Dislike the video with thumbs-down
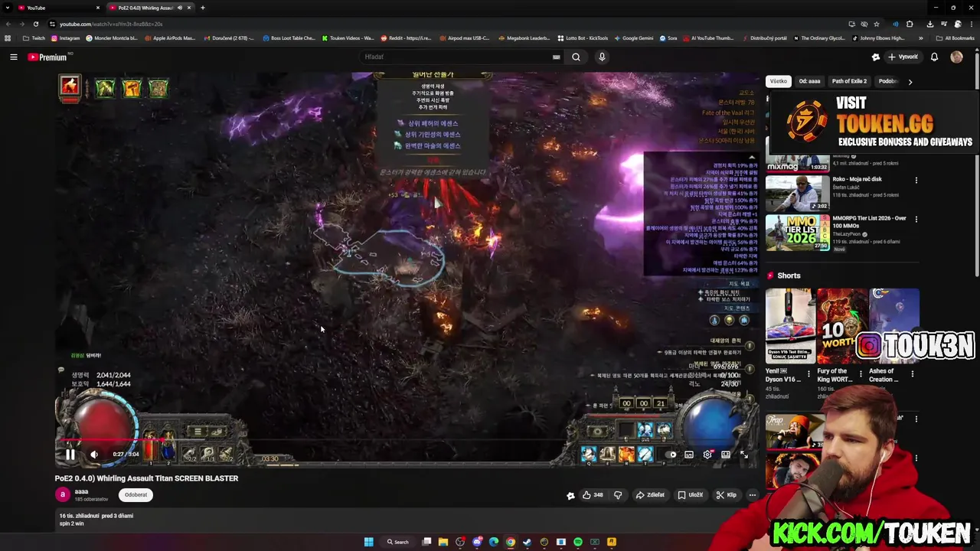Image resolution: width=980 pixels, height=551 pixels. click(618, 495)
